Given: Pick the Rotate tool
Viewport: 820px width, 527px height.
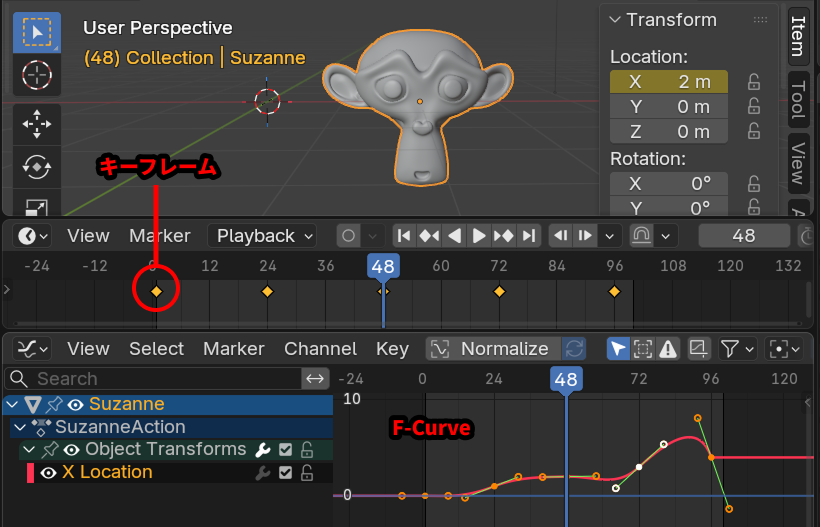Looking at the screenshot, I should pos(36,168).
